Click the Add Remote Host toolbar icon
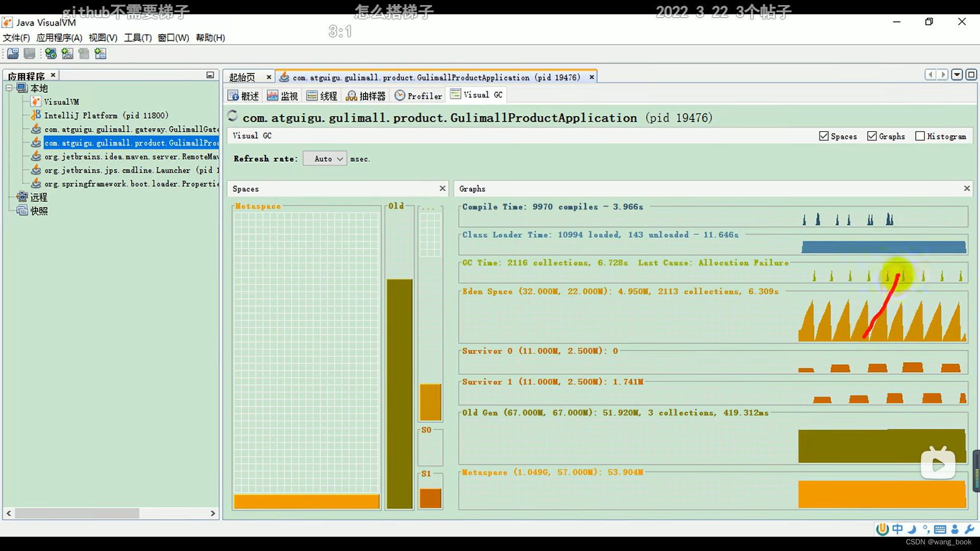This screenshot has height=551, width=980. point(51,54)
